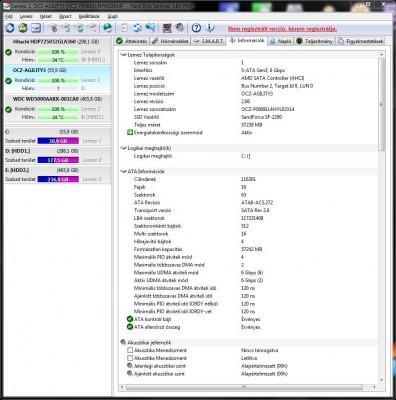Image resolution: width=396 pixels, height=400 pixels.
Task: Select the E: [HDD2.] volume entry
Action: click(57, 174)
